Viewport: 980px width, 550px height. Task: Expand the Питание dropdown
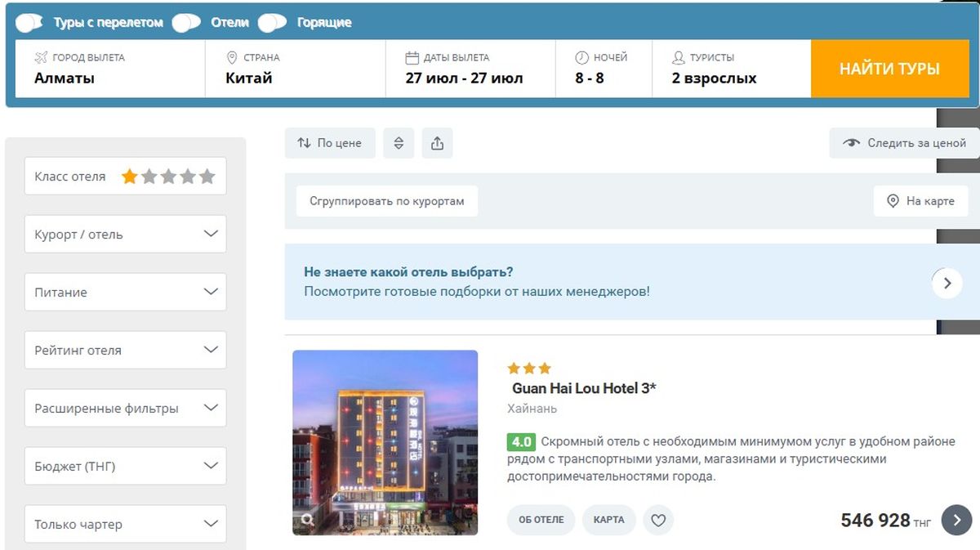point(125,292)
